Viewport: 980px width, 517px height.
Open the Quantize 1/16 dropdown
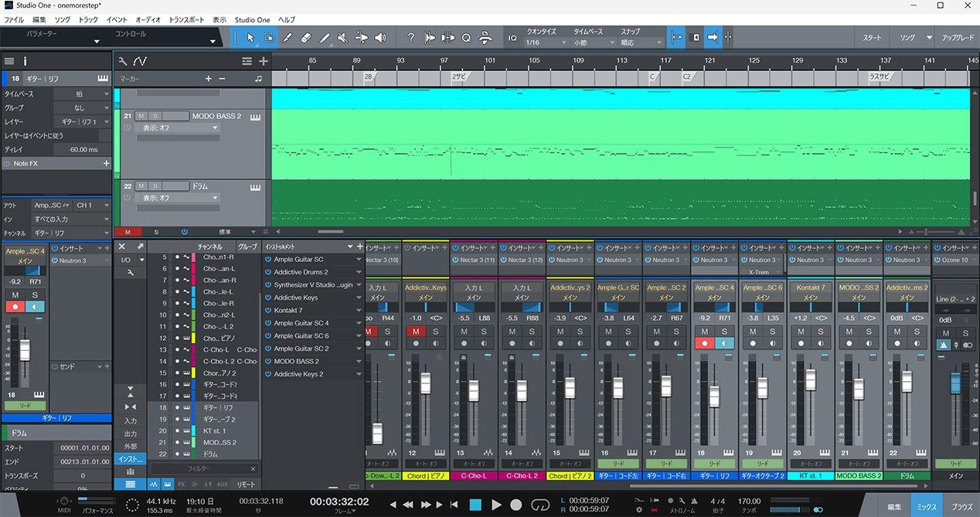[546, 43]
